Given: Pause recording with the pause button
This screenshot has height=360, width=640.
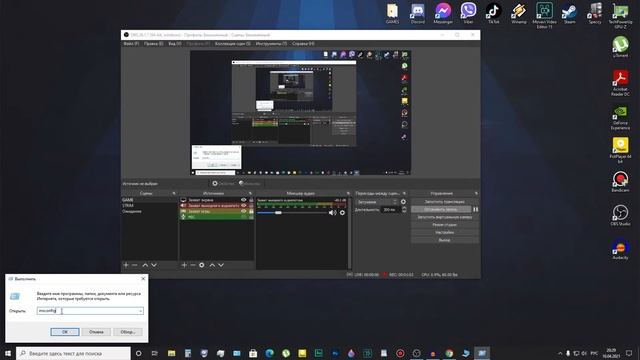Looking at the screenshot, I should pos(476,209).
